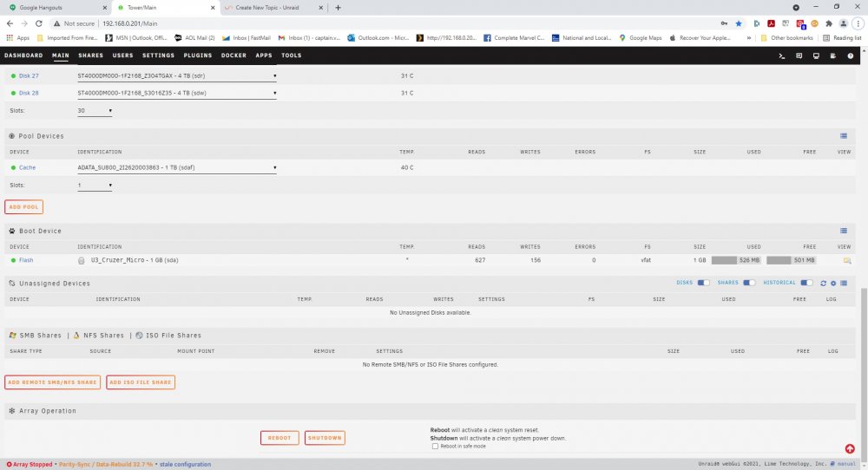Reload the page with the refresh icon
The width and height of the screenshot is (868, 470).
[x=39, y=23]
